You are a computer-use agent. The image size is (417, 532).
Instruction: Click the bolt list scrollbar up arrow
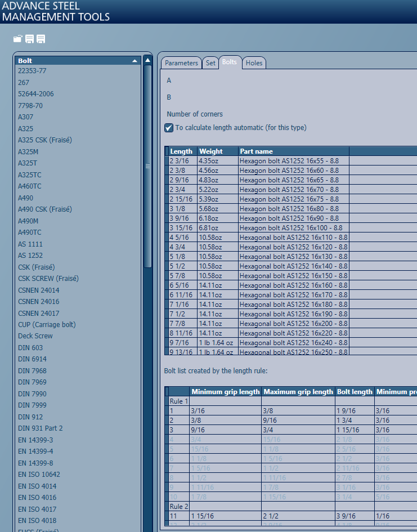point(147,60)
